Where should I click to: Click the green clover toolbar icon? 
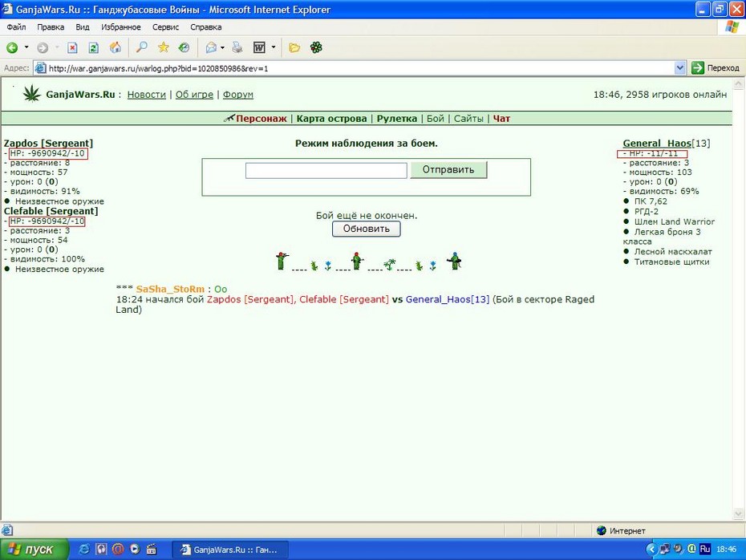[316, 47]
